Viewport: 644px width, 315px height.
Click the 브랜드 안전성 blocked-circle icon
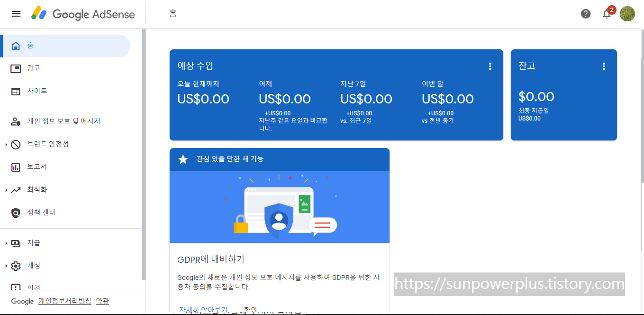tap(16, 145)
